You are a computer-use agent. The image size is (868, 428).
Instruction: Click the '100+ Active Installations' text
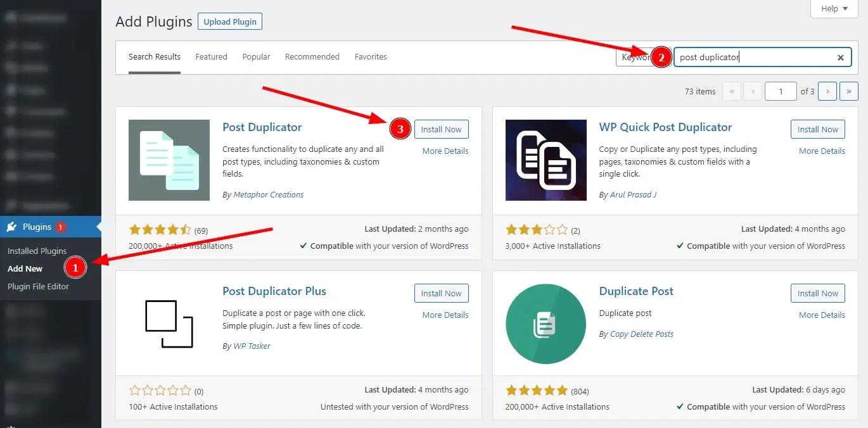[173, 406]
